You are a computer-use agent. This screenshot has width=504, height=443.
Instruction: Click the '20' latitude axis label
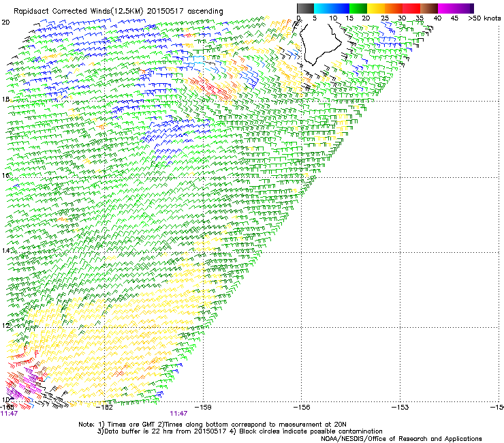tap(5, 22)
